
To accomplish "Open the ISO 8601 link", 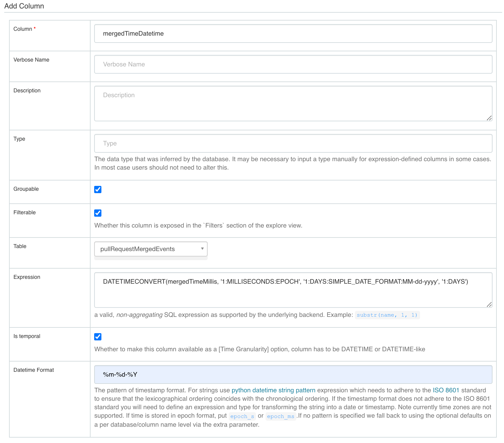I will [x=446, y=390].
